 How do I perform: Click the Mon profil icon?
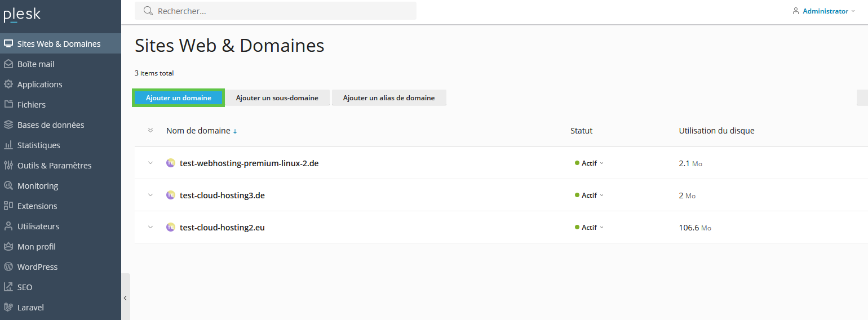click(x=8, y=246)
